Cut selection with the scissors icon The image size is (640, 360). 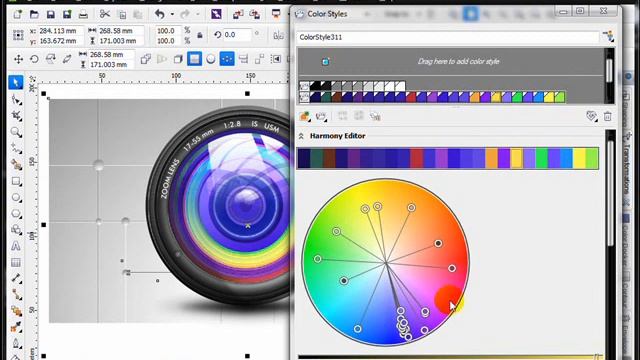(105, 15)
